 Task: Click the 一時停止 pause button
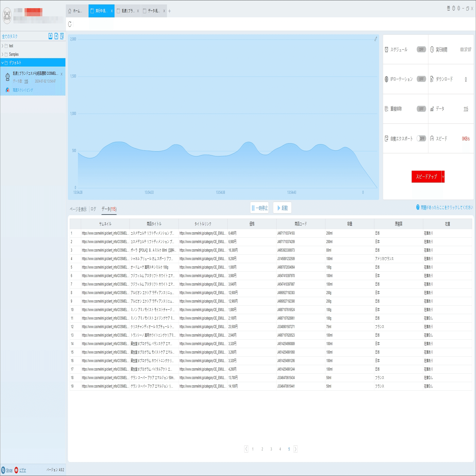tap(259, 208)
